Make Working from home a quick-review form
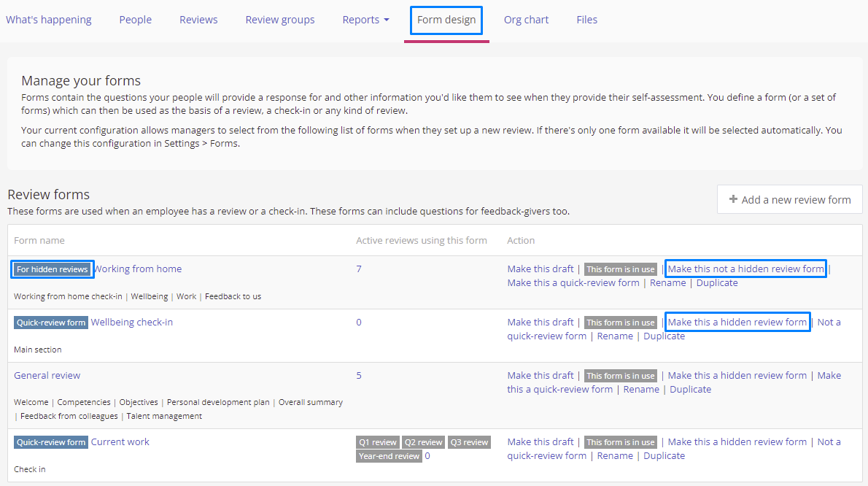 [x=573, y=283]
